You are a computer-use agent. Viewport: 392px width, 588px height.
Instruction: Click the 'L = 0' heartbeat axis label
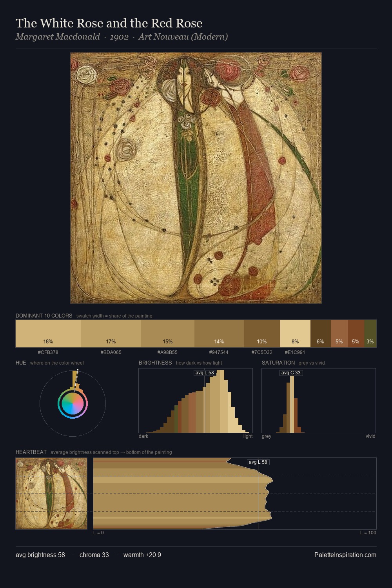(98, 532)
